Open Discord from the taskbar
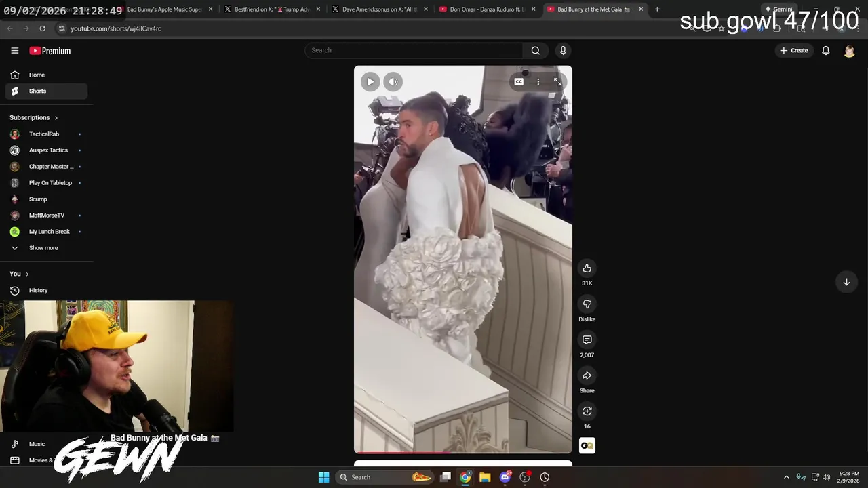This screenshot has width=868, height=488. point(505,477)
